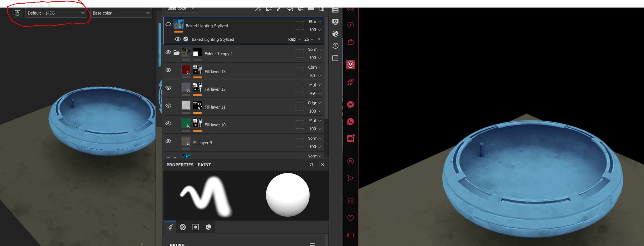
Task: Open the effect opacity 26 dropdown
Action: 309,39
